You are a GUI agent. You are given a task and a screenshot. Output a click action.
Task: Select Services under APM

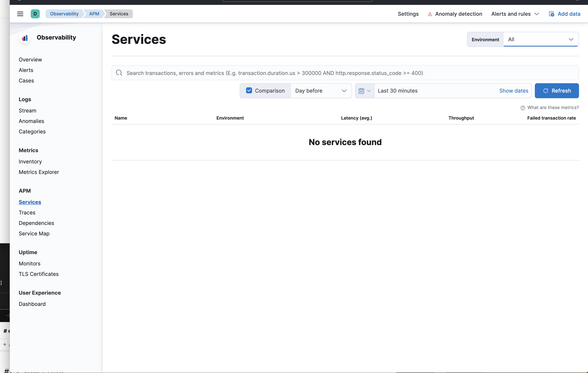pyautogui.click(x=30, y=202)
